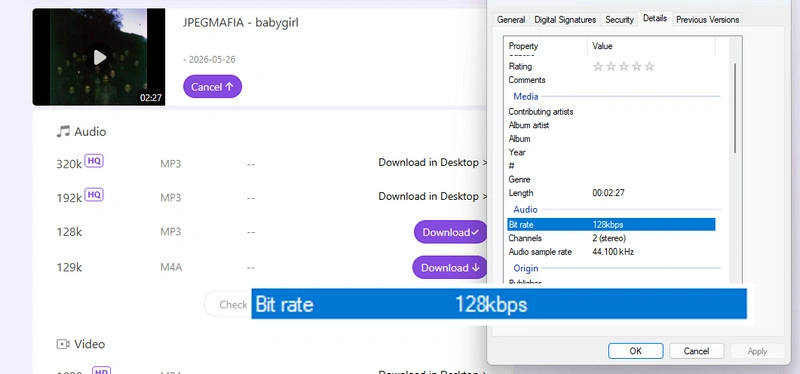Download the 129k M4A audio
The height and width of the screenshot is (374, 800).
pos(450,267)
